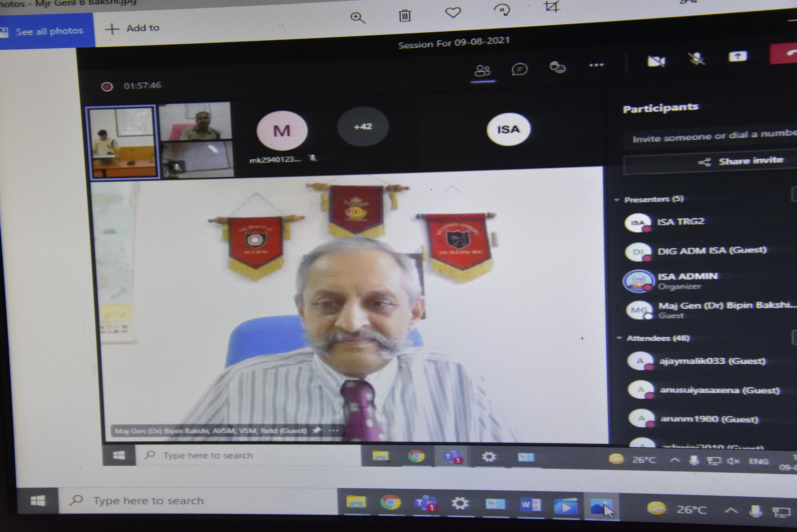The image size is (797, 532).
Task: Open Teams from bottom taskbar
Action: [x=426, y=503]
